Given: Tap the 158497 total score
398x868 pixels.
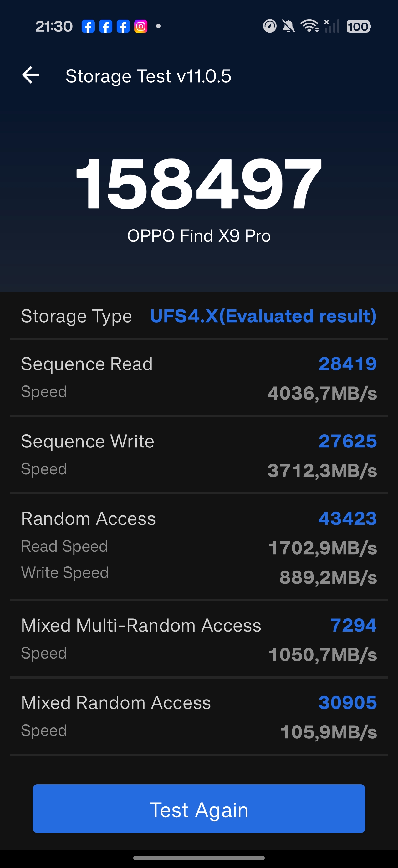Looking at the screenshot, I should [x=199, y=183].
